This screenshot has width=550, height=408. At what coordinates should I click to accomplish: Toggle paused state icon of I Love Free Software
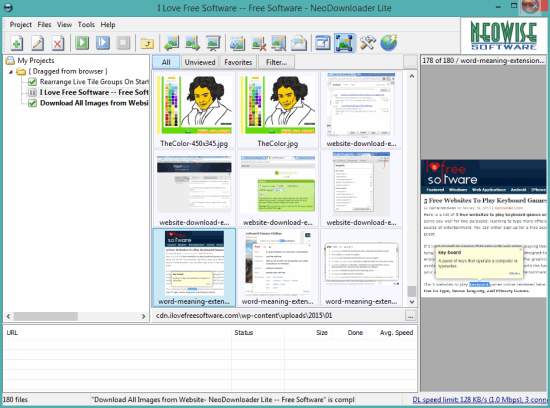32,93
